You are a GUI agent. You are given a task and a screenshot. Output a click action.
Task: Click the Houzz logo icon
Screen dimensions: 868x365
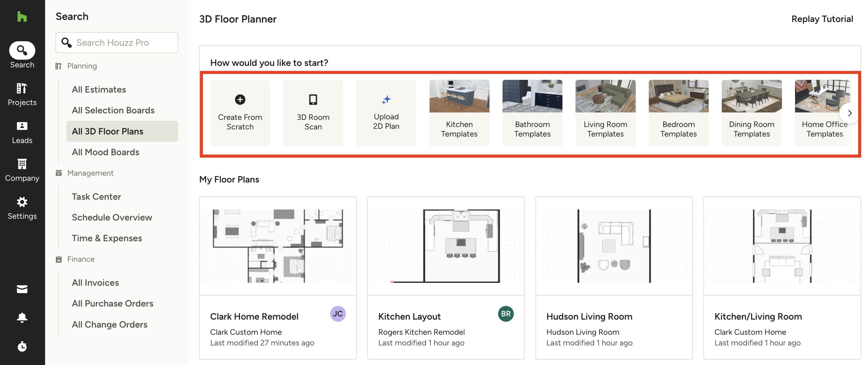coord(22,17)
